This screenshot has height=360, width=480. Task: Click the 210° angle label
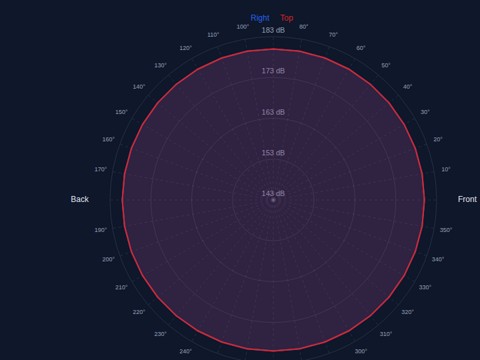(121, 287)
